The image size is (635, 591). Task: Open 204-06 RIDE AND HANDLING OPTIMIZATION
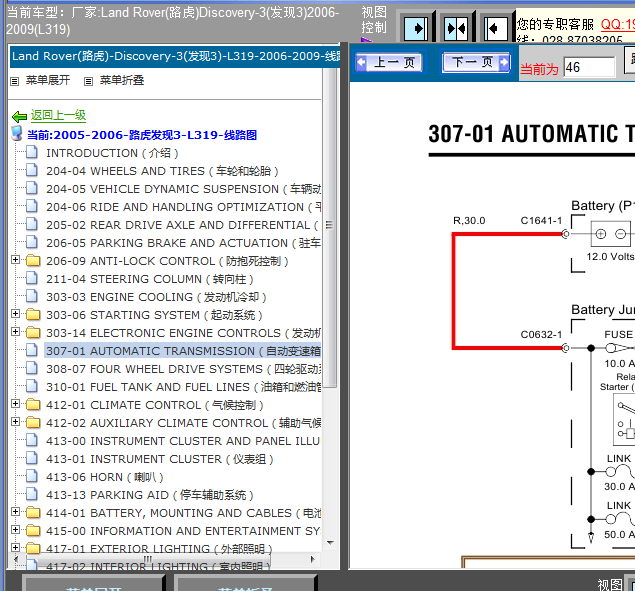click(183, 207)
